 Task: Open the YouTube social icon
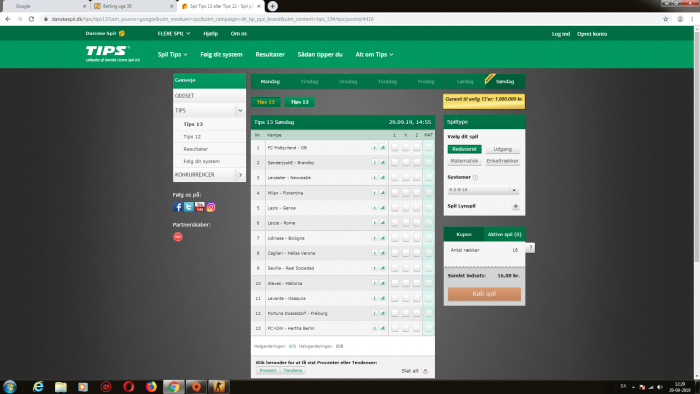200,207
